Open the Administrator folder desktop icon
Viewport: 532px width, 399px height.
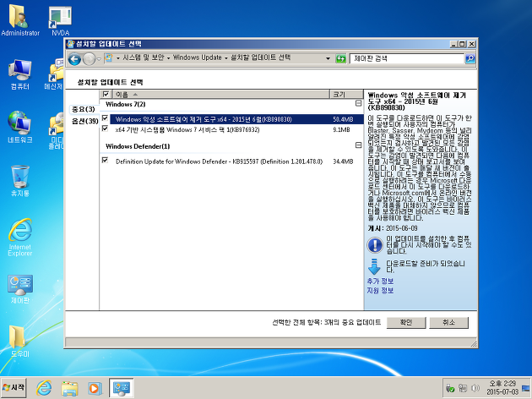(x=19, y=19)
